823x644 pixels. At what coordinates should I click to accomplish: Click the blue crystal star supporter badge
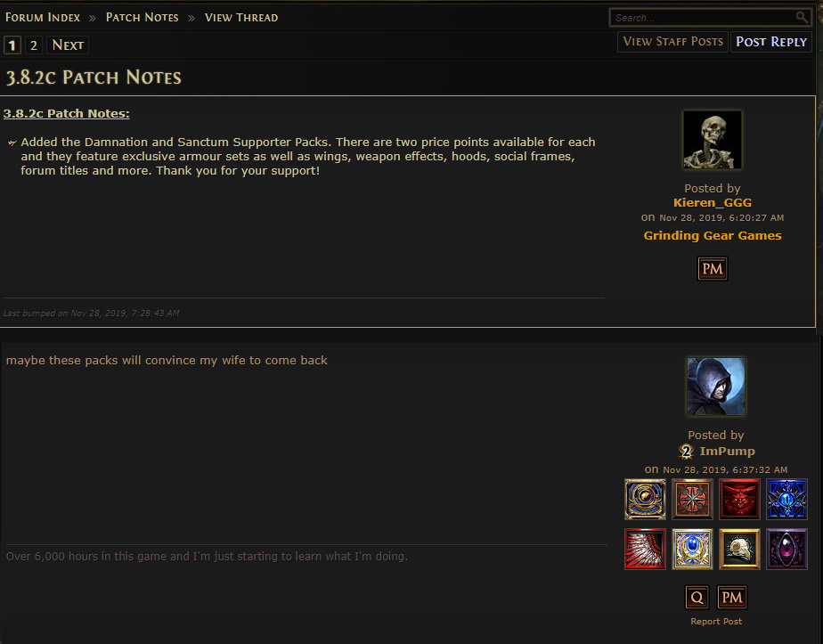point(786,499)
